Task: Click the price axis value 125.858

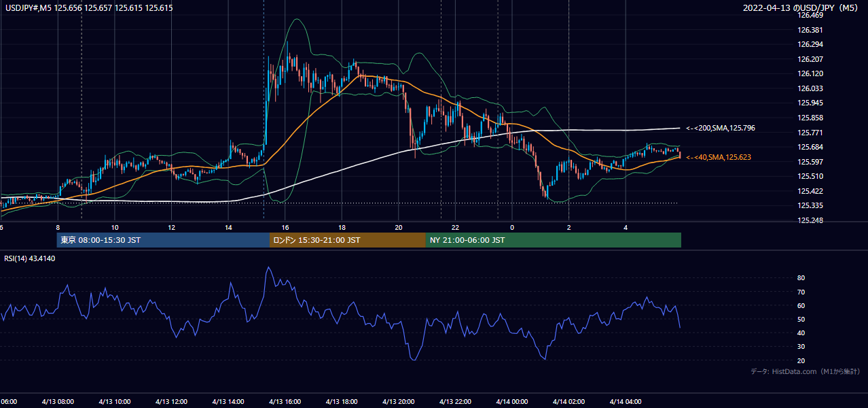Action: [x=810, y=118]
